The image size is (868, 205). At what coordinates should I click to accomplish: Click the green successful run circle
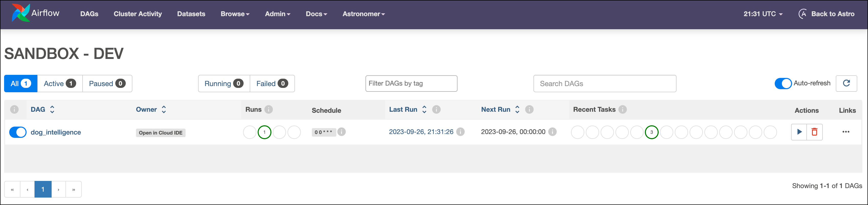click(265, 132)
